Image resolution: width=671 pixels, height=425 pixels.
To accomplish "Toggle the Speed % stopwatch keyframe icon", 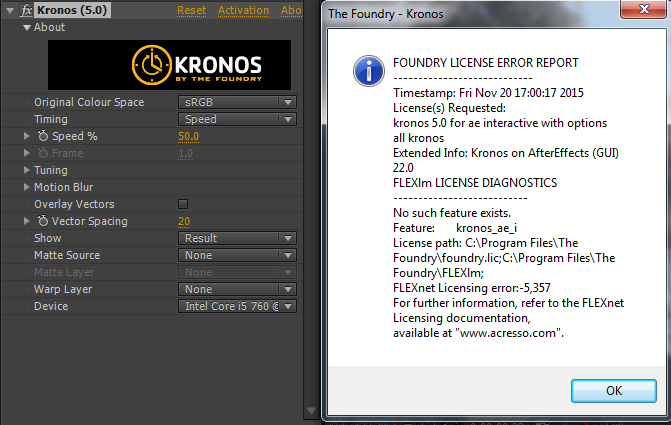I will click(43, 136).
